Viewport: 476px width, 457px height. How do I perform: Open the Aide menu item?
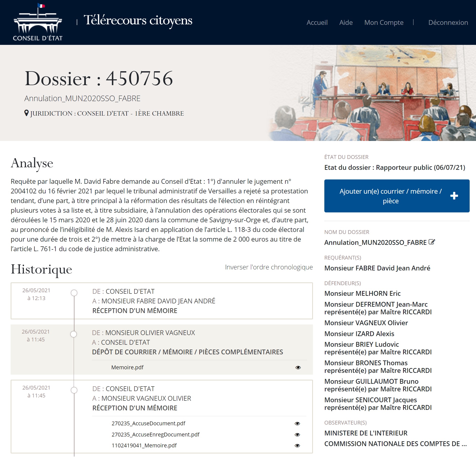(346, 23)
